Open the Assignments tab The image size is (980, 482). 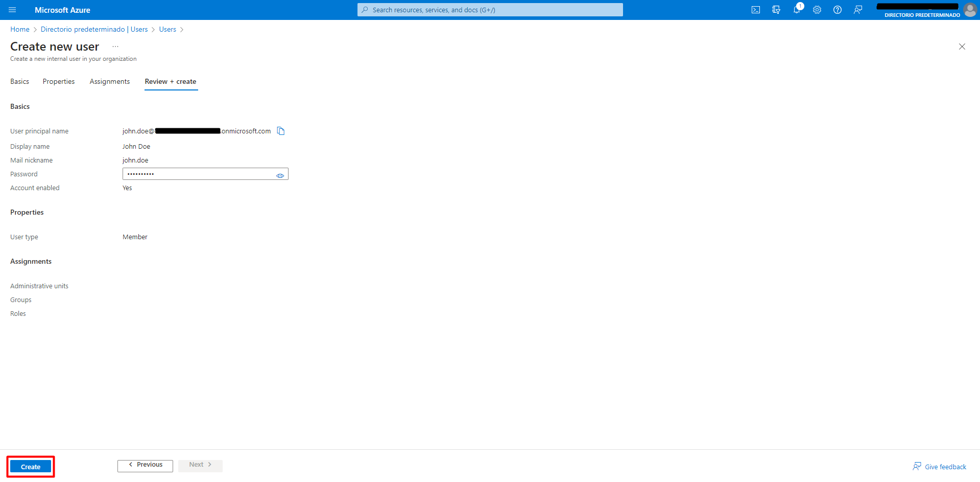(110, 81)
